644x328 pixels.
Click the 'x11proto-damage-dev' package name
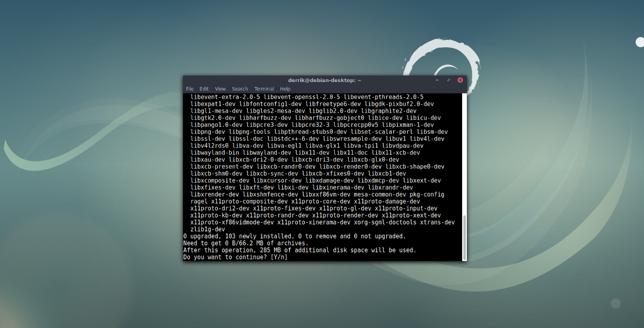[387, 201]
